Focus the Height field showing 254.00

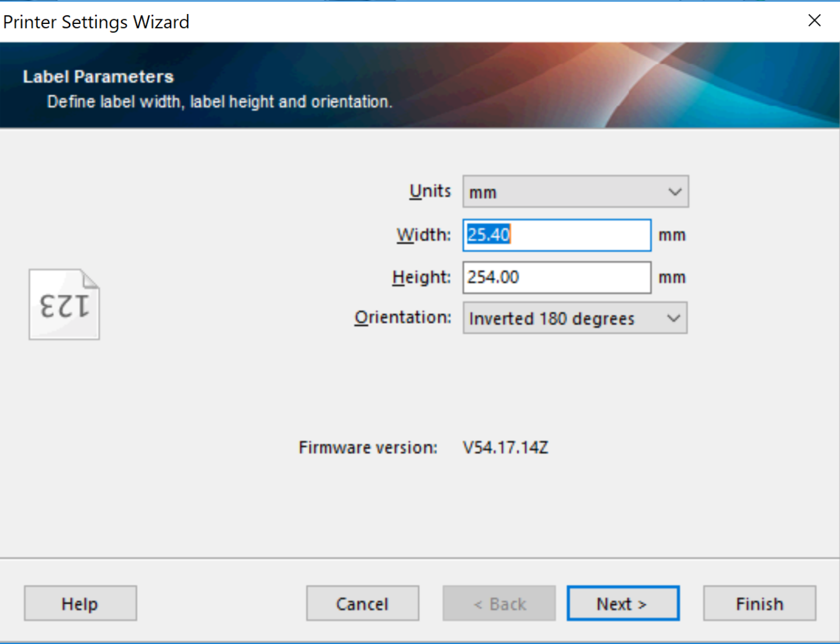coord(556,277)
